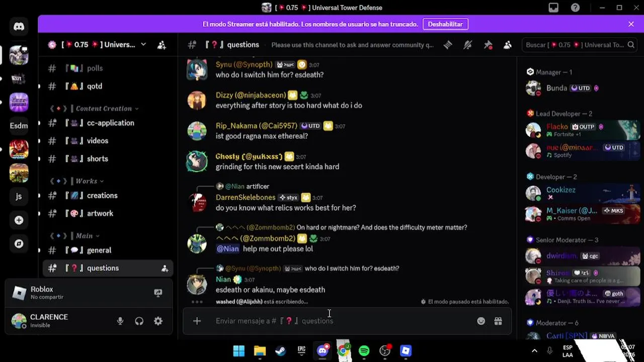Open the Threads icon in channel header
The width and height of the screenshot is (644, 362).
click(447, 45)
